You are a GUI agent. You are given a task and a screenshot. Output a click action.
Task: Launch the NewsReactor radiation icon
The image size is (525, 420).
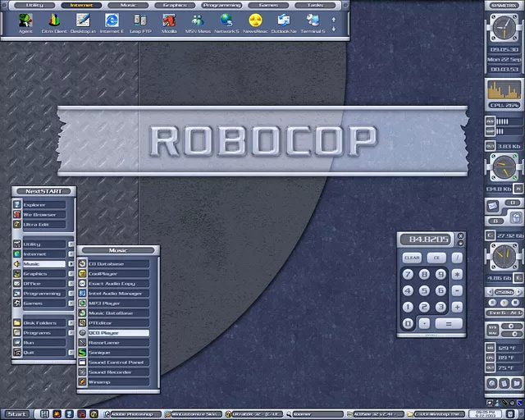(255, 21)
